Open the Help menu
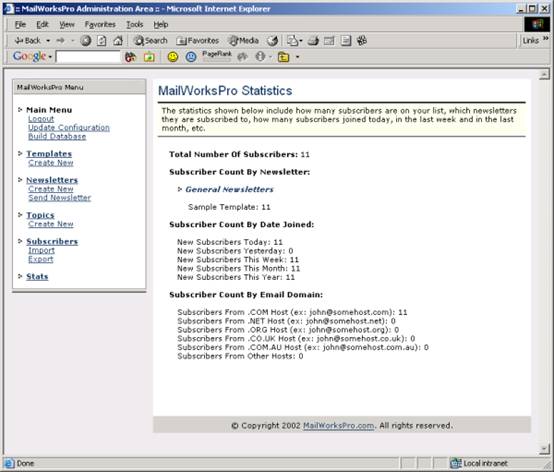554x472 pixels. 161,24
